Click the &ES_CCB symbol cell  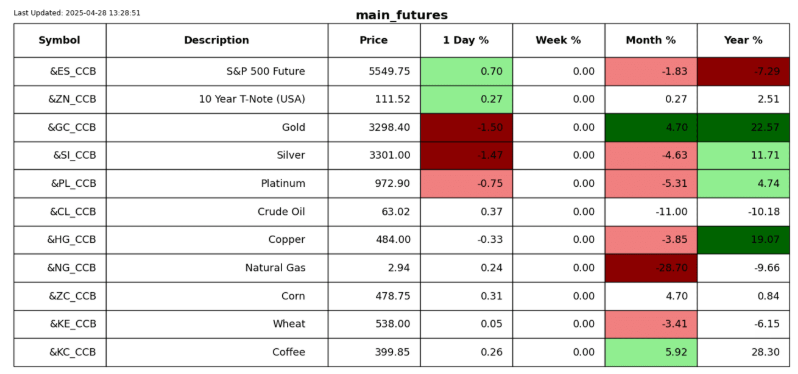pyautogui.click(x=60, y=71)
